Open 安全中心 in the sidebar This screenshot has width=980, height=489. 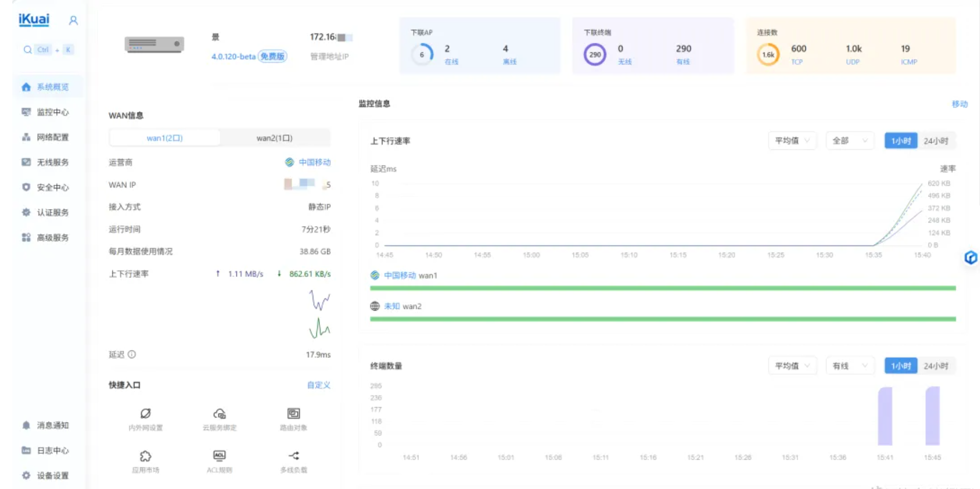(x=48, y=187)
